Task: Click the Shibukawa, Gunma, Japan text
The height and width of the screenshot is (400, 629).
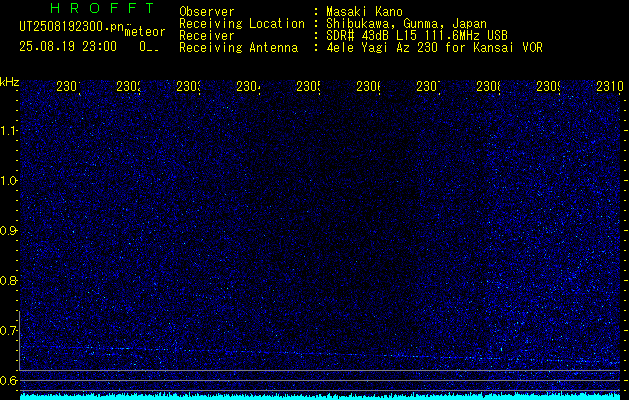Action: [406, 24]
